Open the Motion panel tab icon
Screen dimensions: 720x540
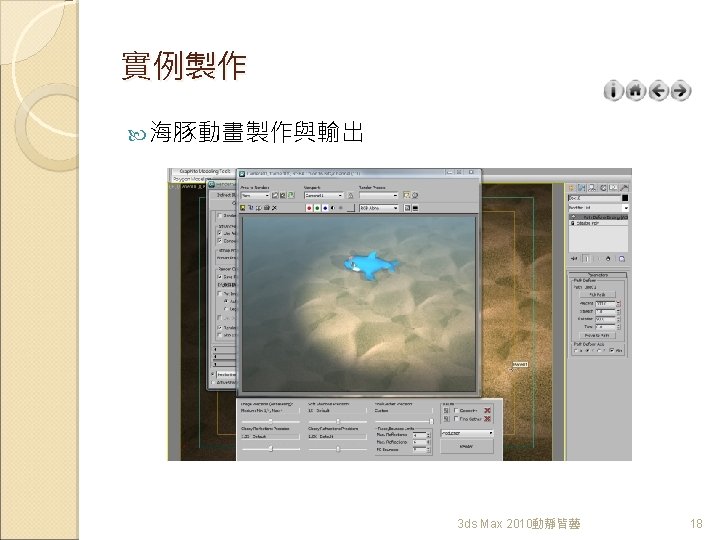point(603,188)
